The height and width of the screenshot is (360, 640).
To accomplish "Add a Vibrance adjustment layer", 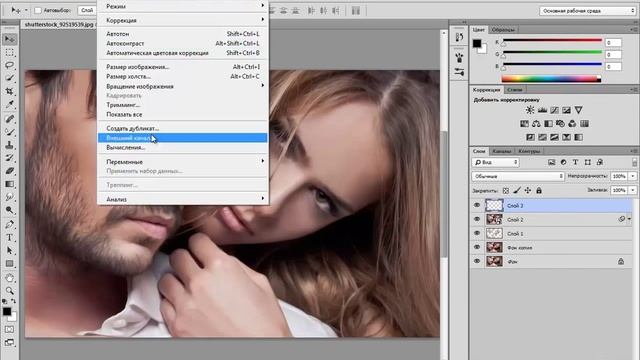I will coord(578,110).
